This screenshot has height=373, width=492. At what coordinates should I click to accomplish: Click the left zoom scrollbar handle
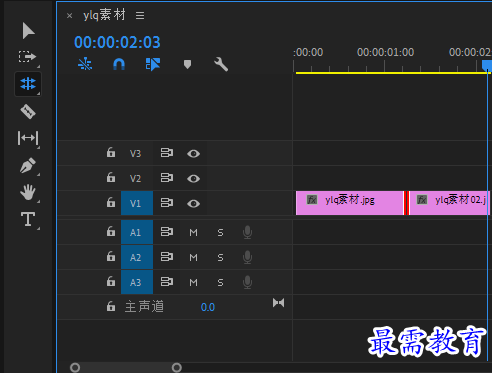click(75, 368)
